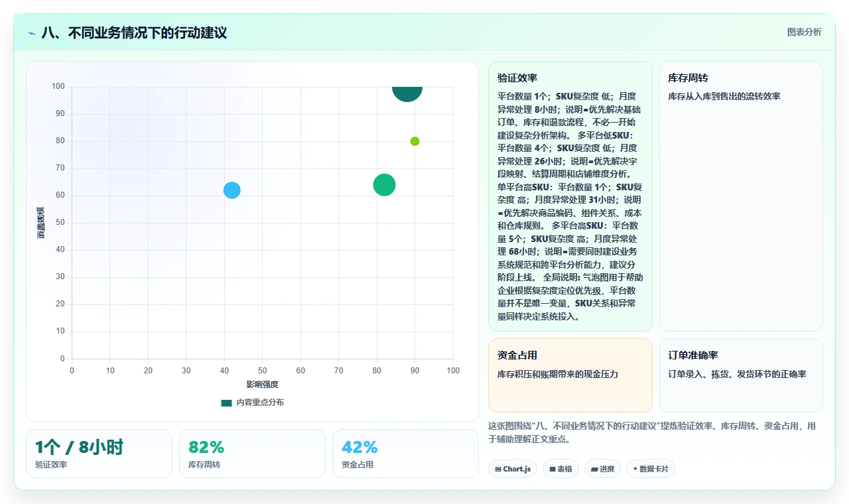Click the 数据卡片 tag chip
The height and width of the screenshot is (504, 849).
pyautogui.click(x=651, y=469)
